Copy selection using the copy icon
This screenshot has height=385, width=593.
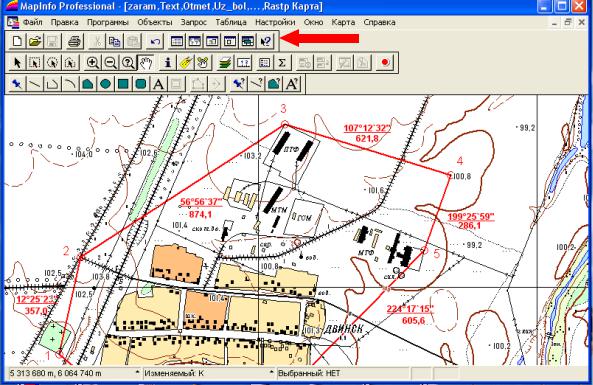(115, 41)
